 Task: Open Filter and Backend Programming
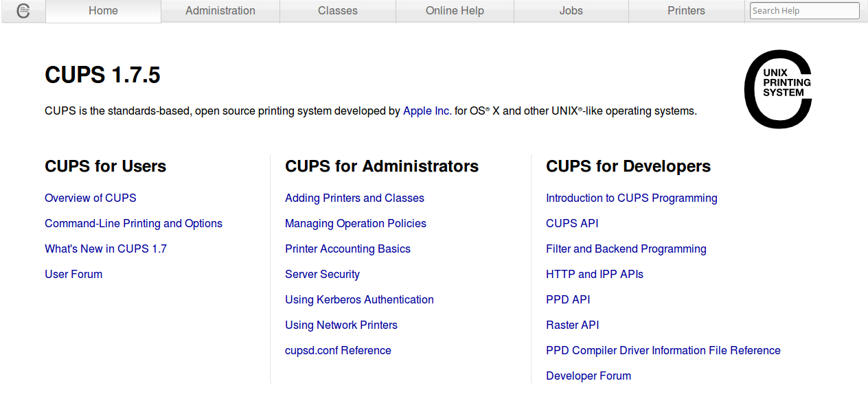(x=626, y=249)
